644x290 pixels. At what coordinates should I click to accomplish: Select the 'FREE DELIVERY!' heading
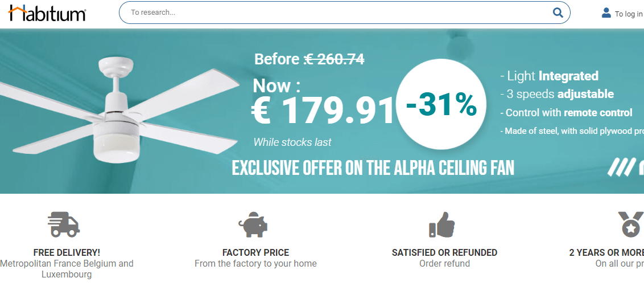click(67, 252)
